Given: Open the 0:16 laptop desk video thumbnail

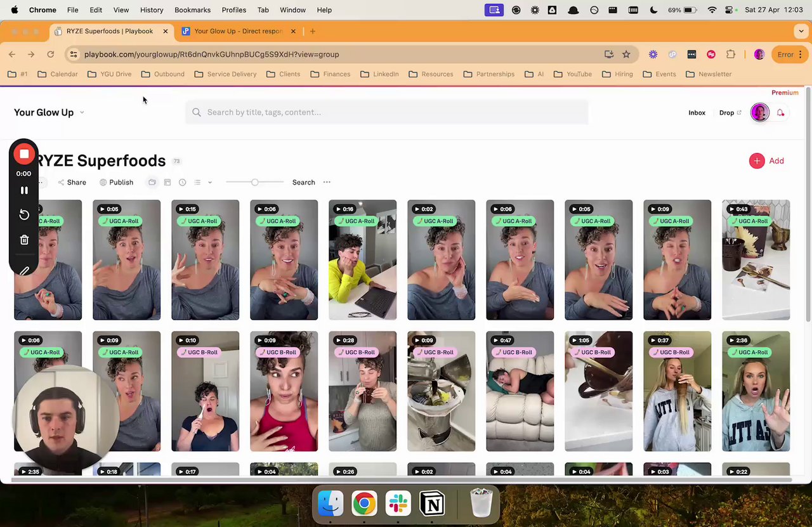Looking at the screenshot, I should 362,260.
